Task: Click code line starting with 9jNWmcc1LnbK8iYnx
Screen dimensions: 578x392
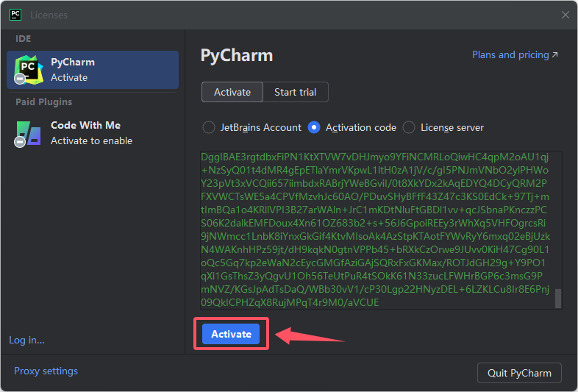Action: click(375, 236)
